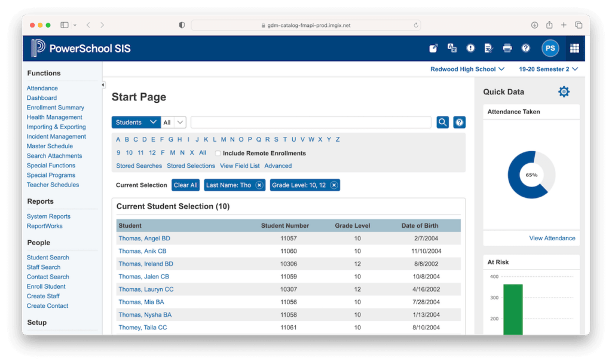Click View Attendance link
The image size is (612, 364).
point(552,238)
